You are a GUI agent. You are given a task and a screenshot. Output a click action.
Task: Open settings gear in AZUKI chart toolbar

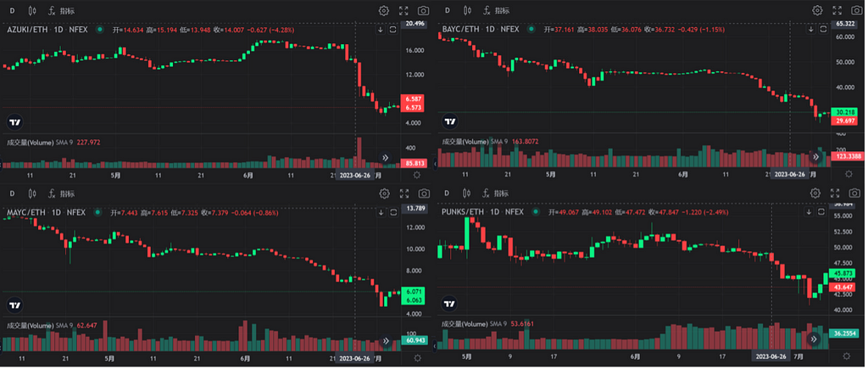coord(384,10)
